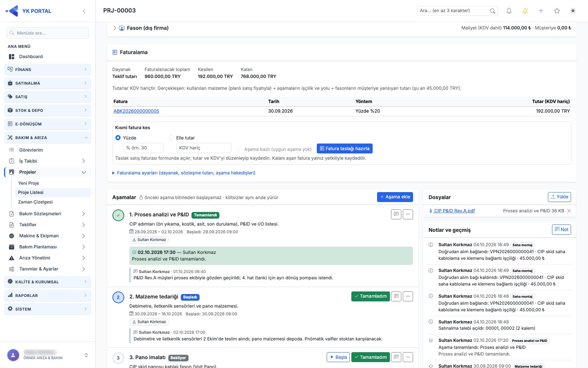The width and height of the screenshot is (588, 368).
Task: Open comment icon for Proses analizi stage
Action: (x=396, y=214)
